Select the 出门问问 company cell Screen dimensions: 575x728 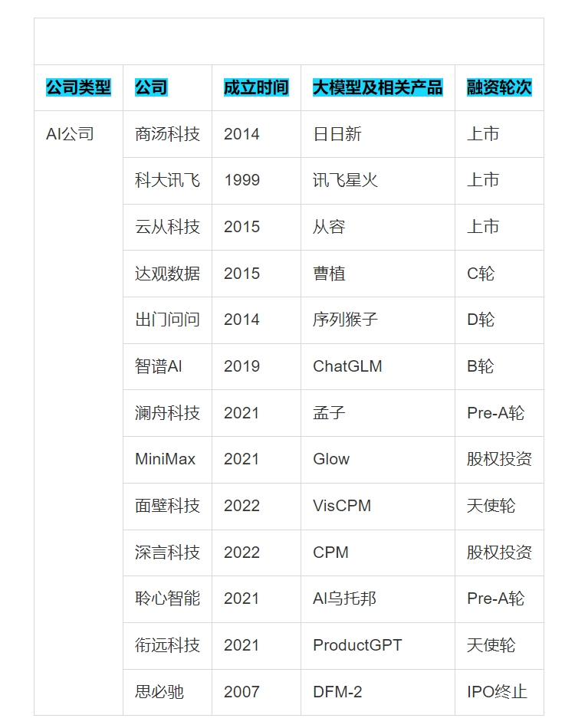point(167,320)
